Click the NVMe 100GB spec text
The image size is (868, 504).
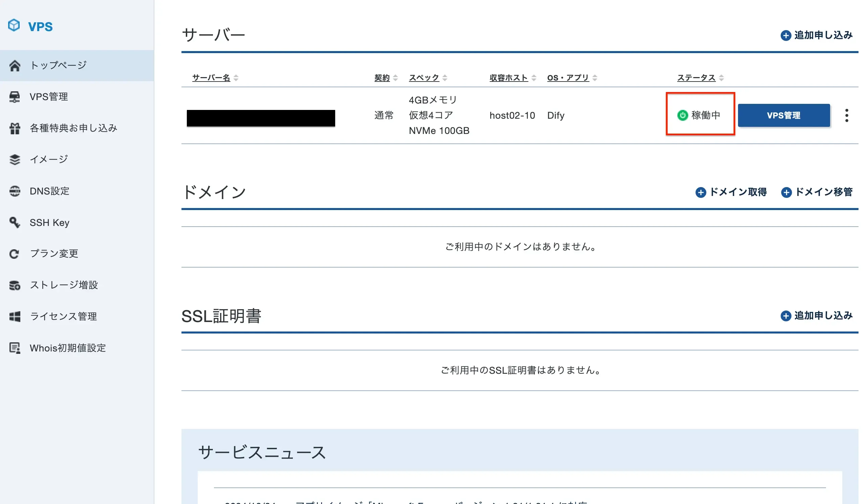coord(439,131)
